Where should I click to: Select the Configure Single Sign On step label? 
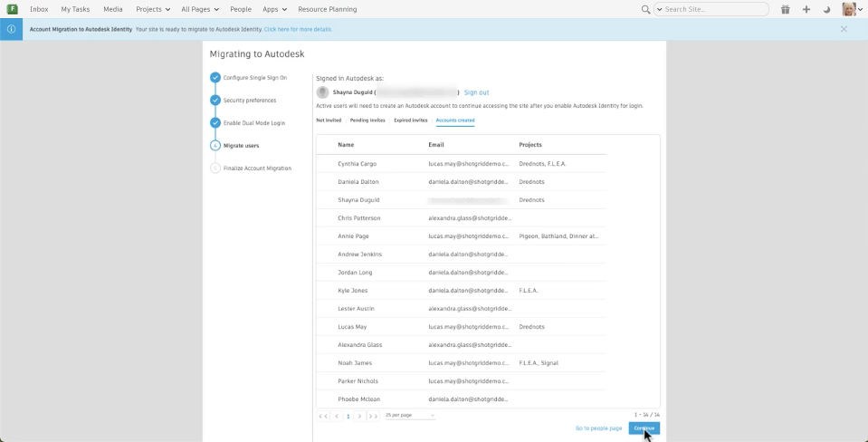pos(255,78)
